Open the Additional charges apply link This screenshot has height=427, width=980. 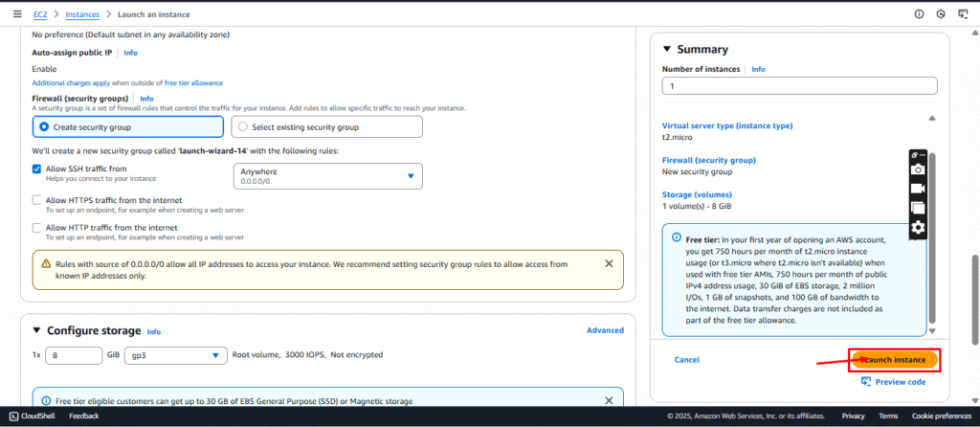point(69,83)
